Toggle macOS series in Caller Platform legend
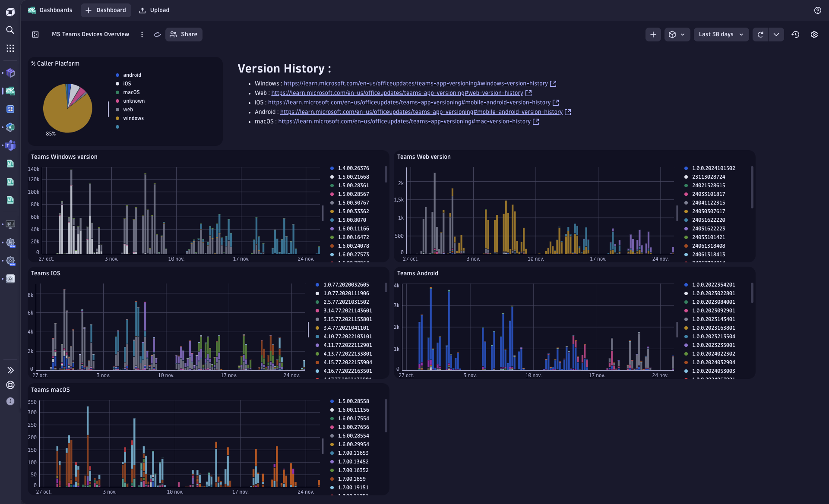Image resolution: width=829 pixels, height=504 pixels. [128, 92]
